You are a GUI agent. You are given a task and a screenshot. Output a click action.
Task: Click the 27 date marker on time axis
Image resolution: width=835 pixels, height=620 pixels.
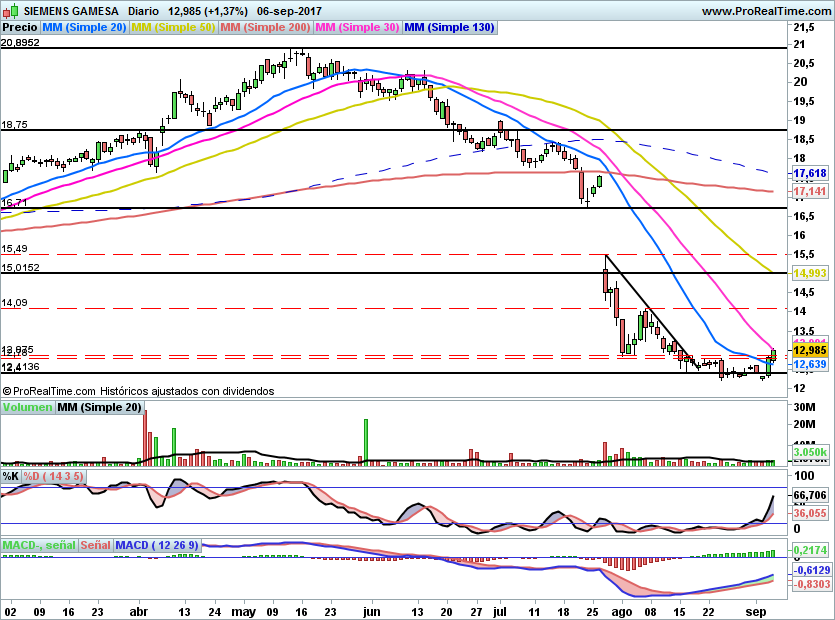[x=476, y=612]
